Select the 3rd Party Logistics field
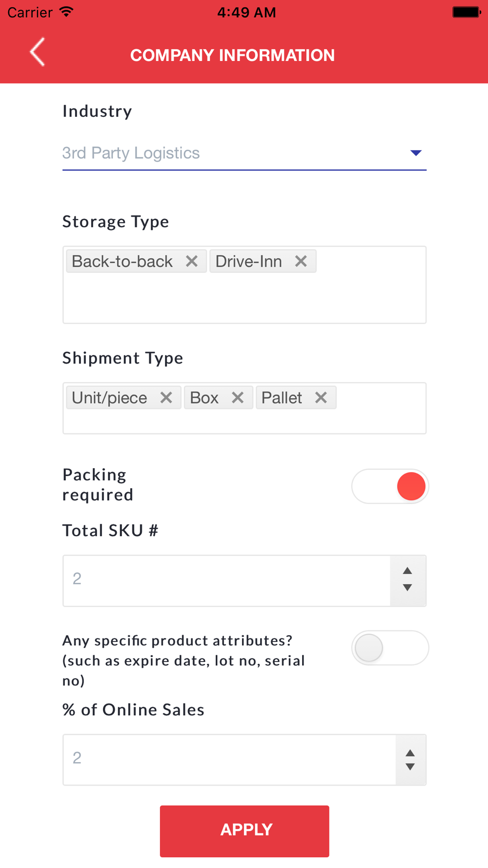The image size is (488, 868). (x=244, y=153)
